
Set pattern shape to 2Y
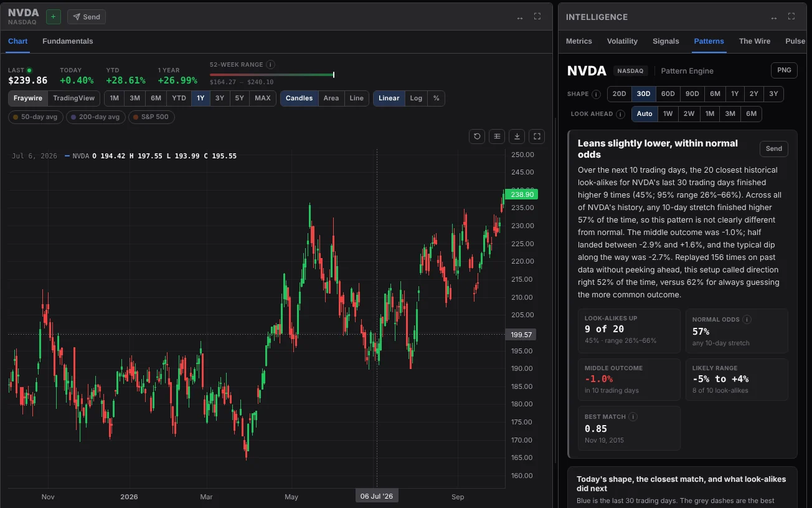754,94
